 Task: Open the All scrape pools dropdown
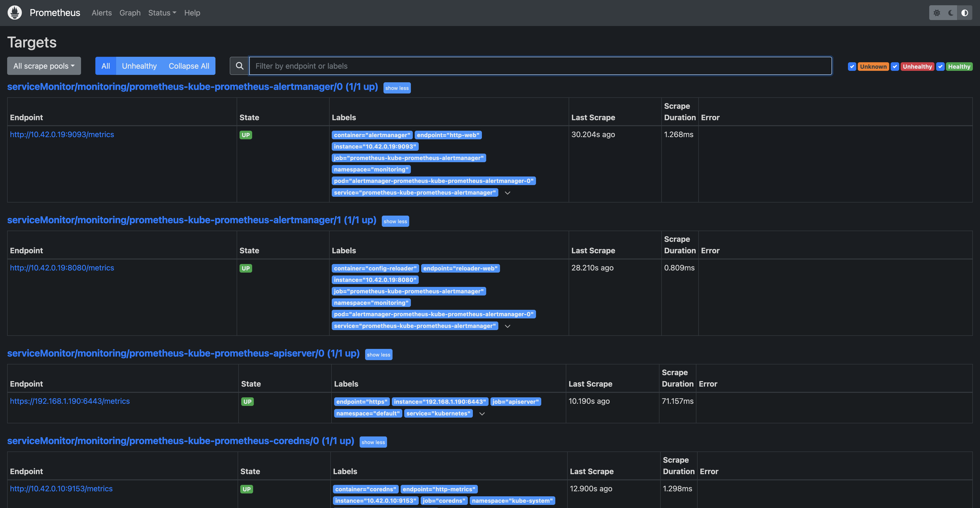(x=44, y=66)
